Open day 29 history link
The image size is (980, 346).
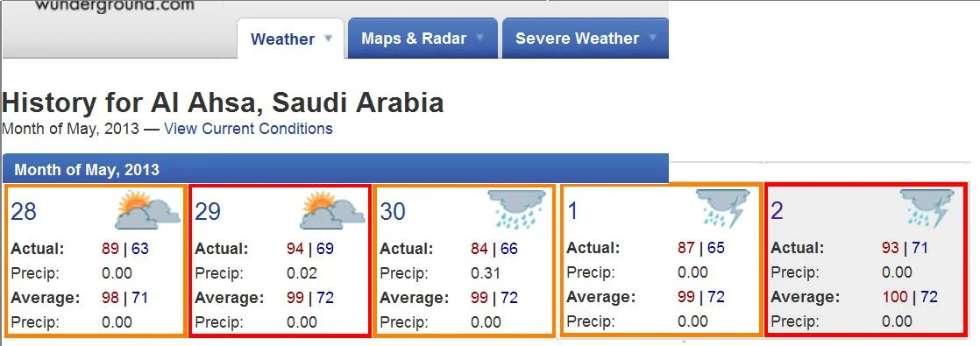(x=208, y=212)
